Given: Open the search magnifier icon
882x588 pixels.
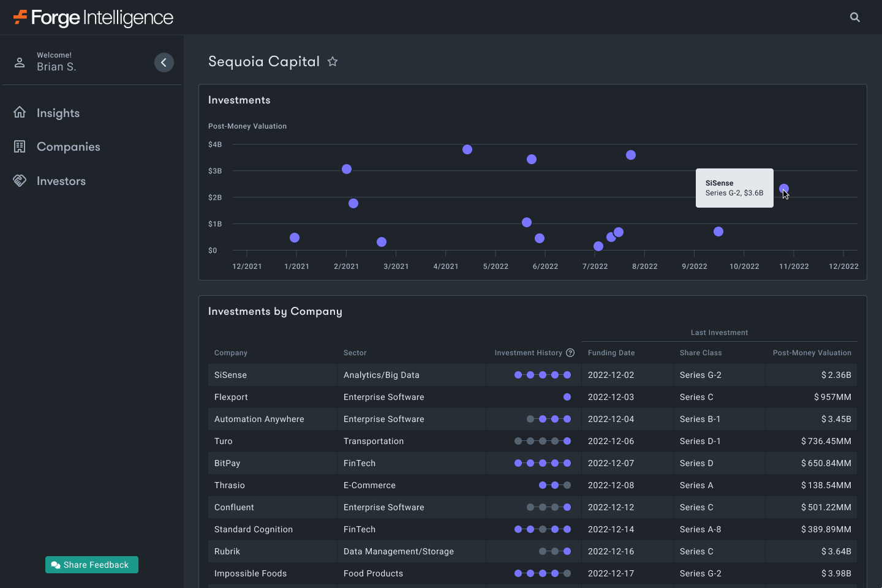Looking at the screenshot, I should tap(855, 17).
